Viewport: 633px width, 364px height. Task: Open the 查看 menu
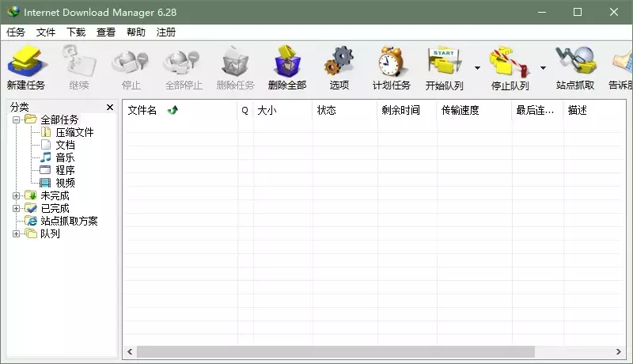tap(106, 32)
